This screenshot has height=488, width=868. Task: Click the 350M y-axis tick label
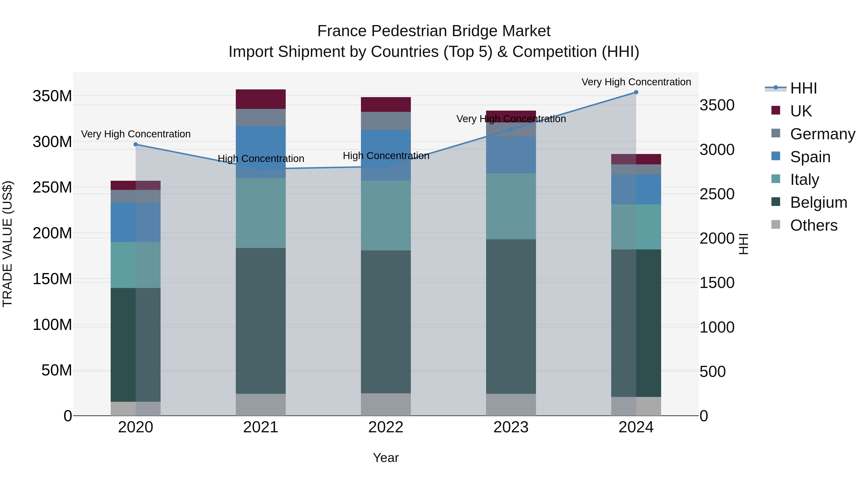[52, 96]
